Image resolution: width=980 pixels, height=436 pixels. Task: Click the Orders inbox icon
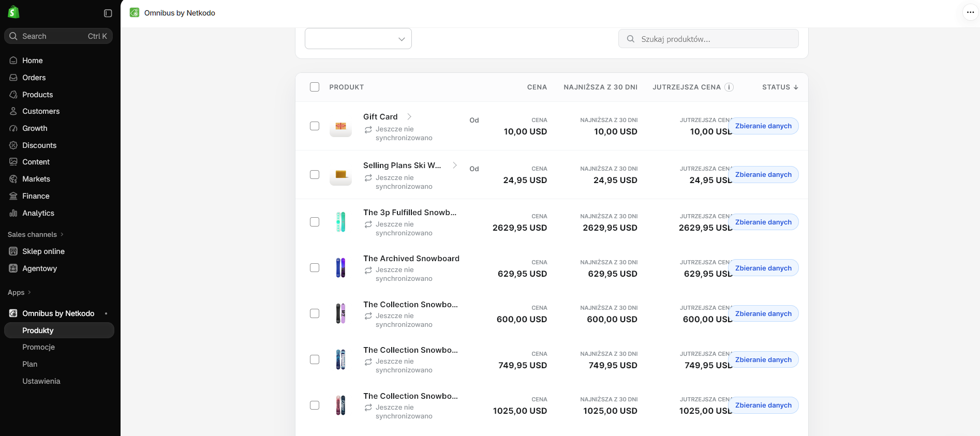coord(13,78)
